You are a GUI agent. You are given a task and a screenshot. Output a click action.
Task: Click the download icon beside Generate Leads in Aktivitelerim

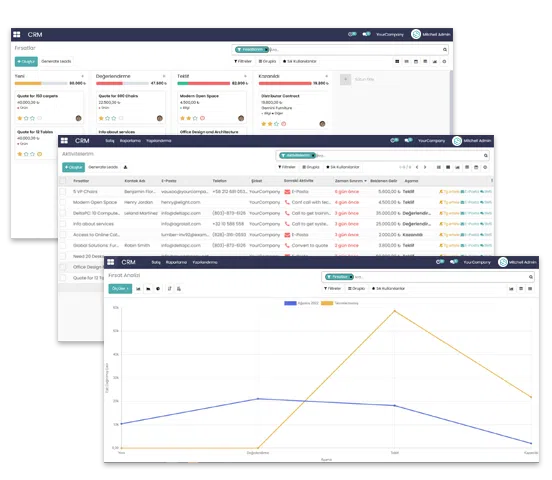point(125,167)
